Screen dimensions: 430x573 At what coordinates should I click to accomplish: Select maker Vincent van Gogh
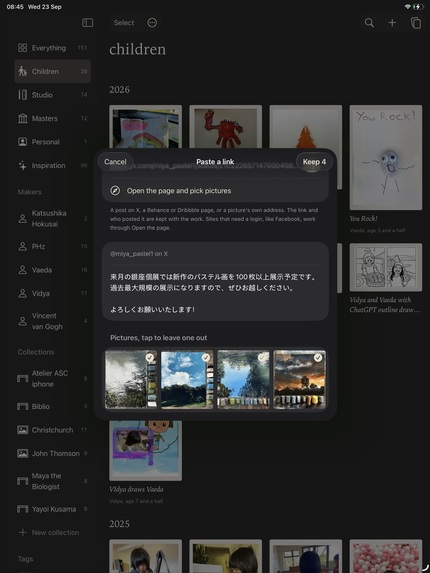click(x=52, y=321)
